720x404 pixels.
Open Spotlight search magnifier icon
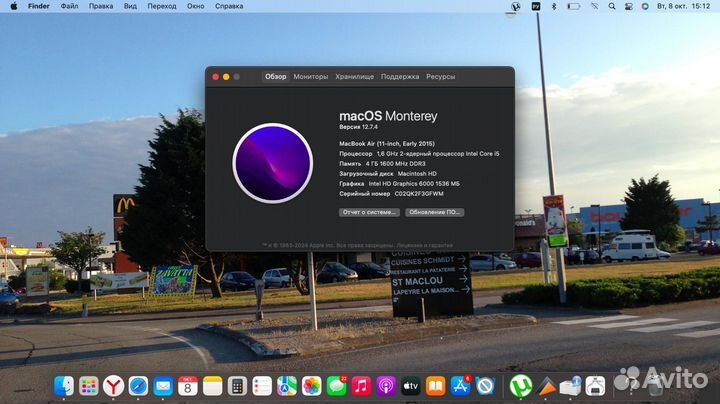click(x=612, y=6)
